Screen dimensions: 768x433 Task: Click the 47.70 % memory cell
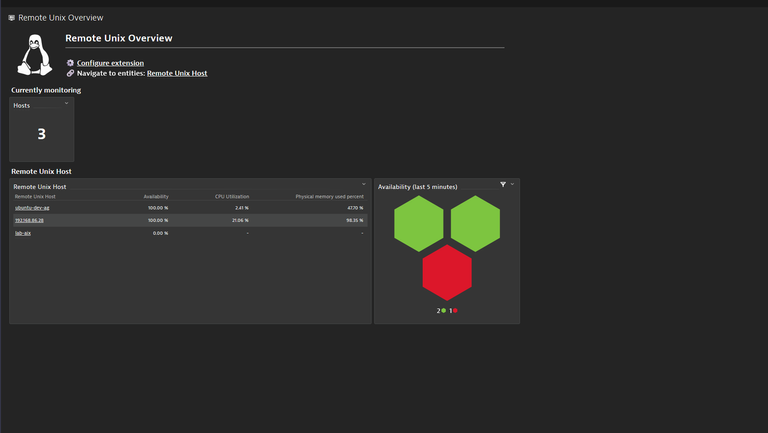355,208
